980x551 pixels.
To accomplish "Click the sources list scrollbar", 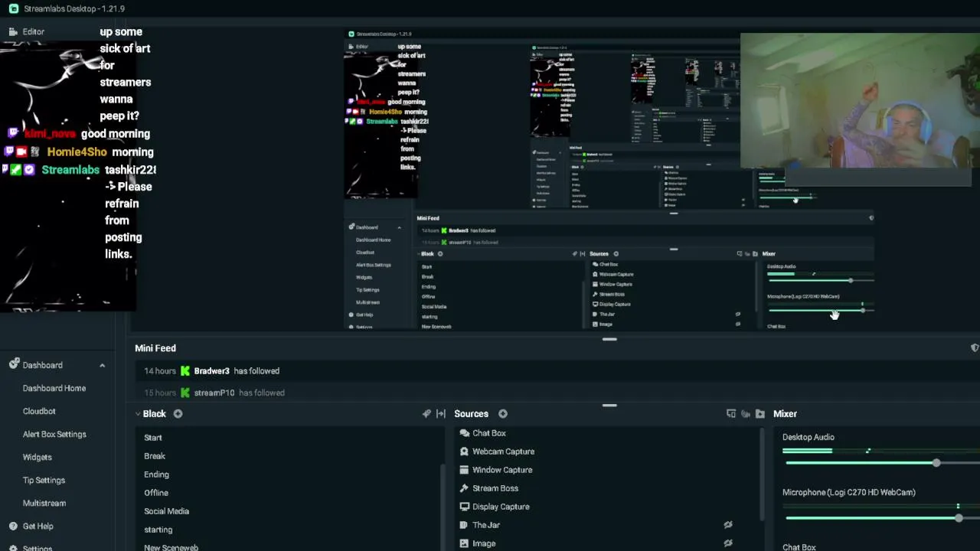I will coord(763,473).
